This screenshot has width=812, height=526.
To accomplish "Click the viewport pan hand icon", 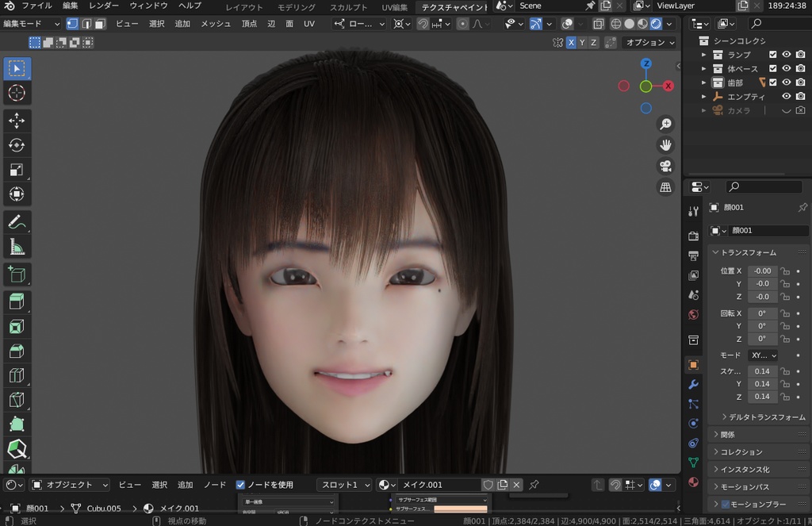I will [665, 145].
